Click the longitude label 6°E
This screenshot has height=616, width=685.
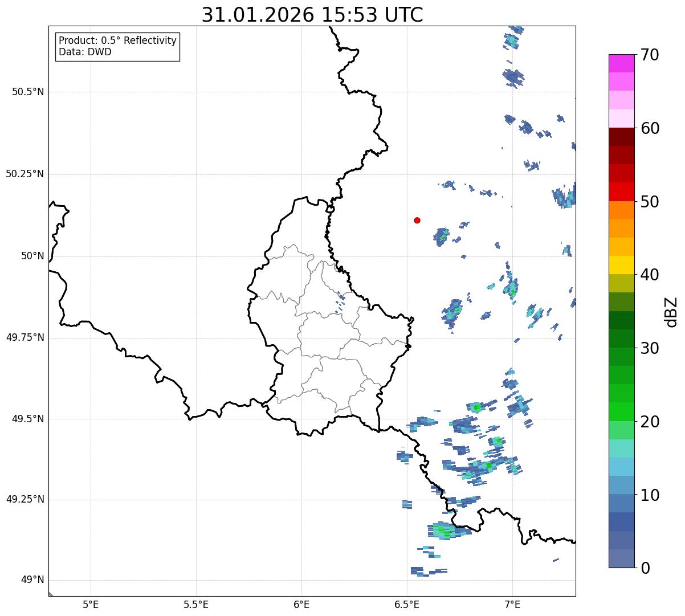pyautogui.click(x=301, y=604)
